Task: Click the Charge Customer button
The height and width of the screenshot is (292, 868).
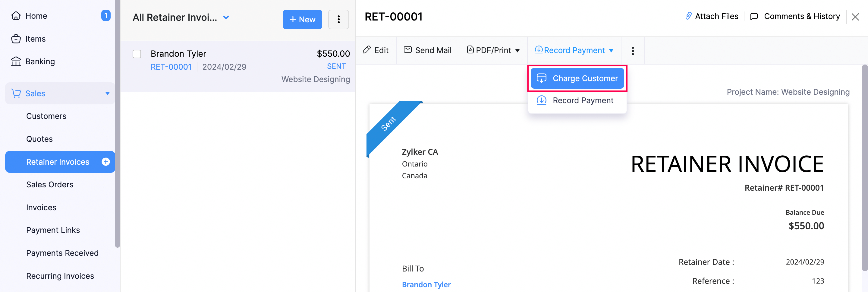Action: (x=577, y=78)
